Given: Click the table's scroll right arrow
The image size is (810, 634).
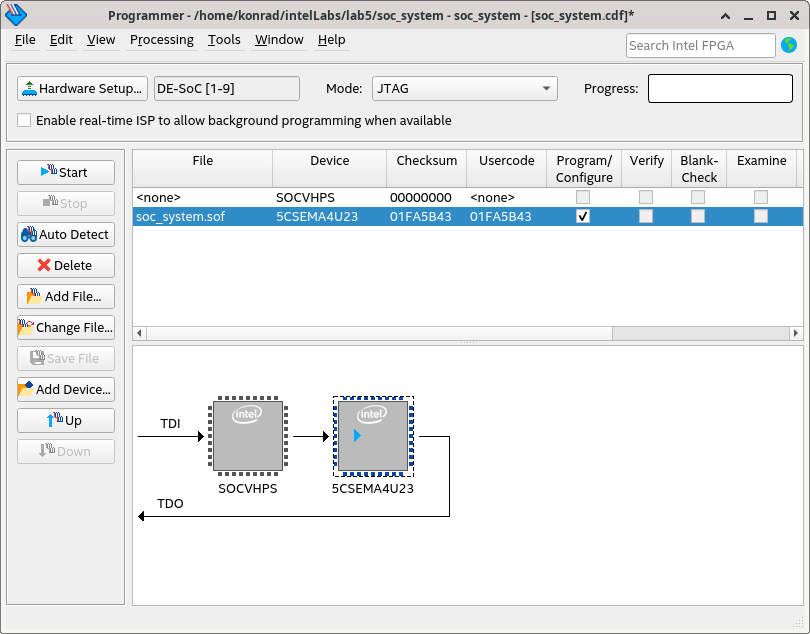Looking at the screenshot, I should tap(796, 333).
